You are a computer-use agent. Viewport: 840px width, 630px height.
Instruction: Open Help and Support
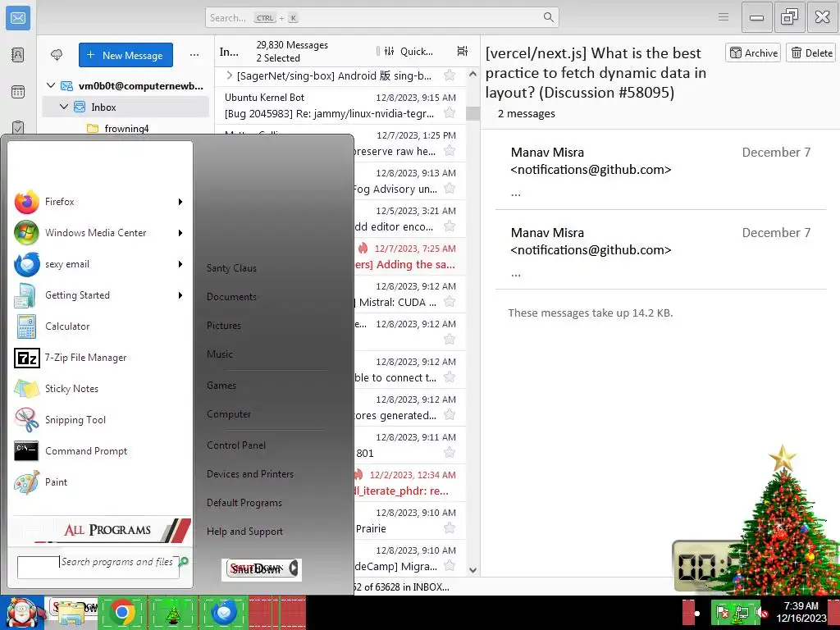[244, 532]
